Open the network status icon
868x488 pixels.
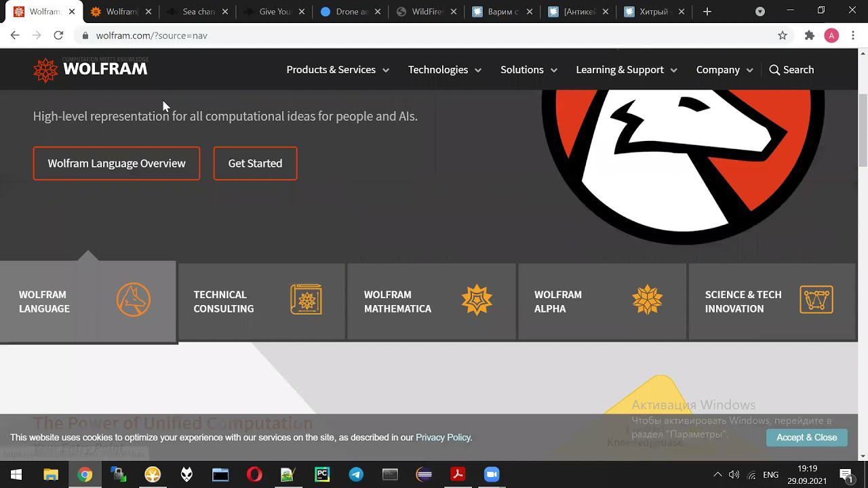pos(751,474)
